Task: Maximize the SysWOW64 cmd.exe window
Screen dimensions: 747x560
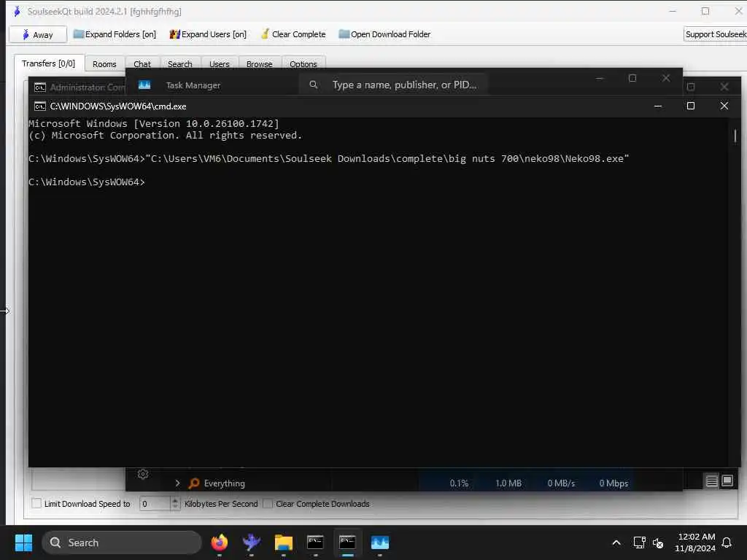Action: point(691,106)
